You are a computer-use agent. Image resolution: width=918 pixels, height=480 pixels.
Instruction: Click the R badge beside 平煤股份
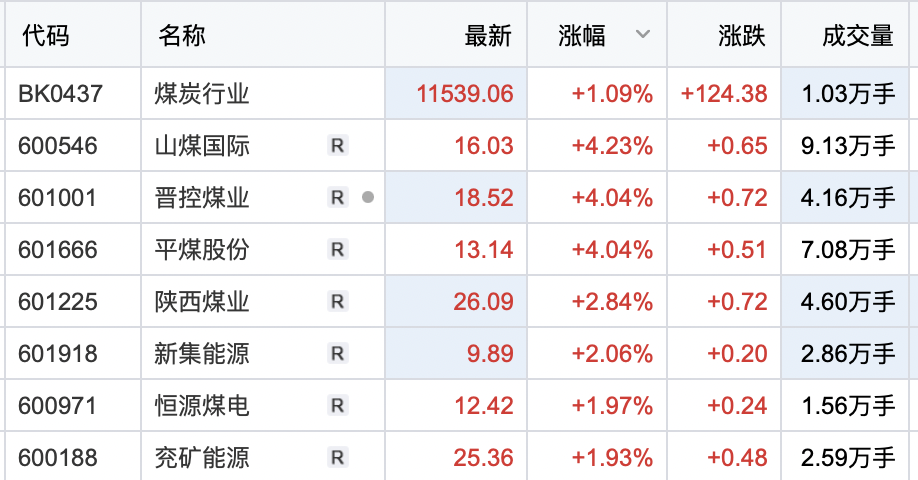tap(337, 250)
